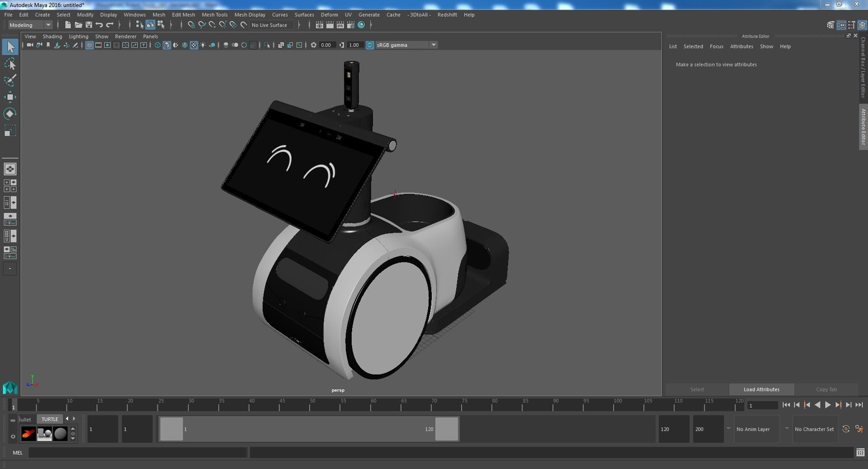Open the Channel Box / Layer Editor tab
This screenshot has height=469, width=868.
click(863, 68)
